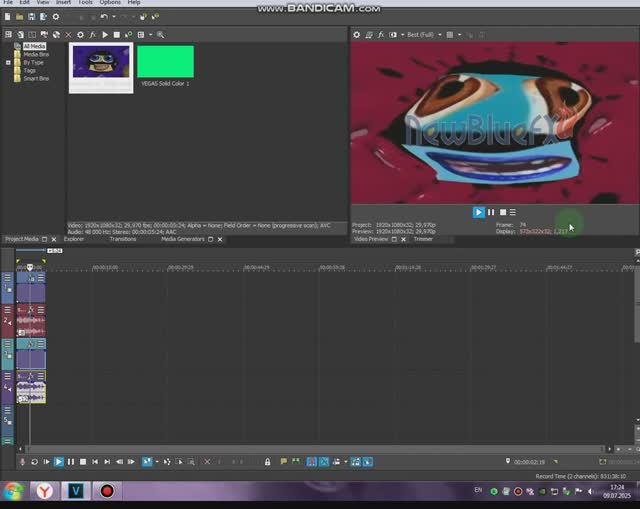
Task: Click Play From Start in timeline transport
Action: coord(47,462)
